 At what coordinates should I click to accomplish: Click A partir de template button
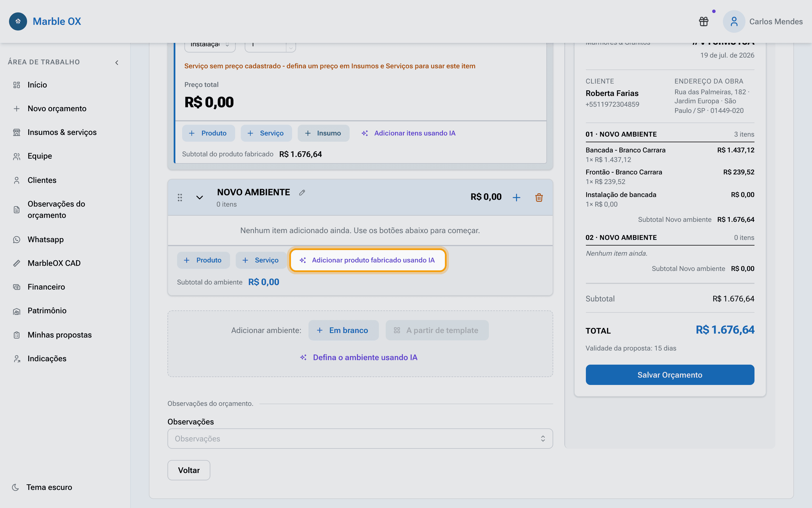[x=437, y=330]
